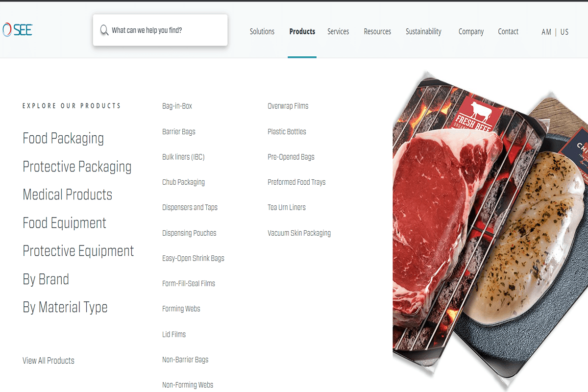
Task: Open the Services menu
Action: pyautogui.click(x=338, y=31)
